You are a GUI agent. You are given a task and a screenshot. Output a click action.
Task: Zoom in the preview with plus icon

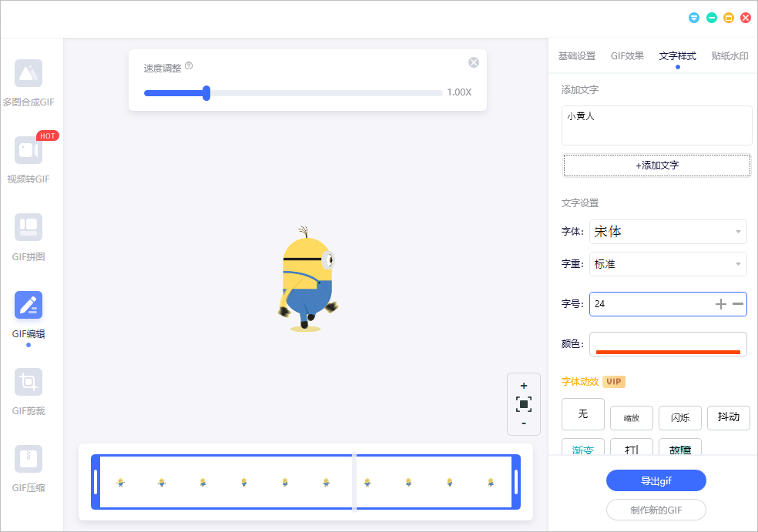pyautogui.click(x=524, y=386)
